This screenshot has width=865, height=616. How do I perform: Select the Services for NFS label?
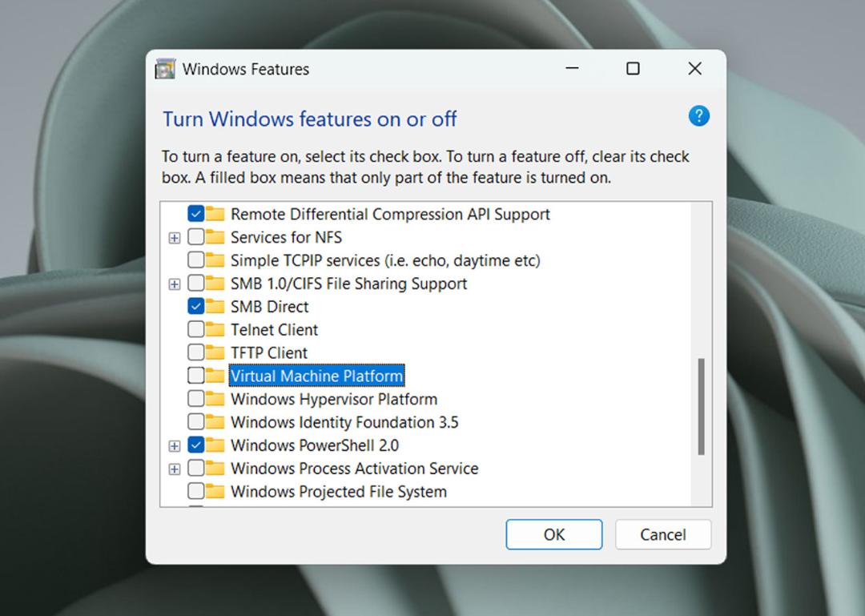[286, 237]
